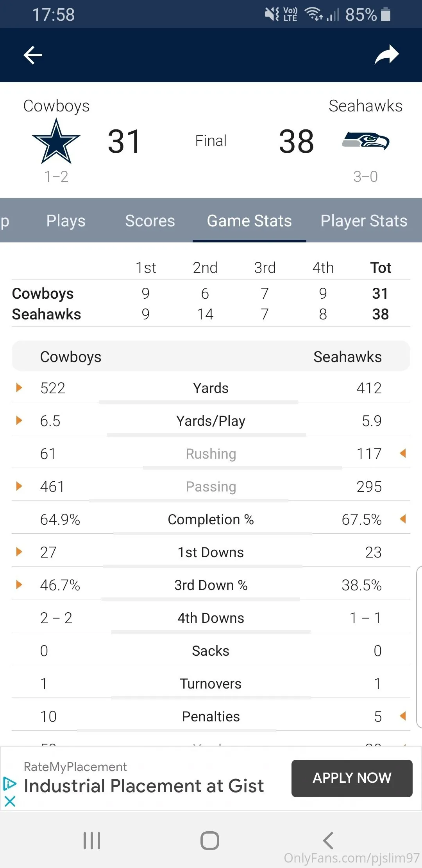Tap orange arrow beside Cowboys 522 yards
The width and height of the screenshot is (422, 868).
(x=19, y=387)
